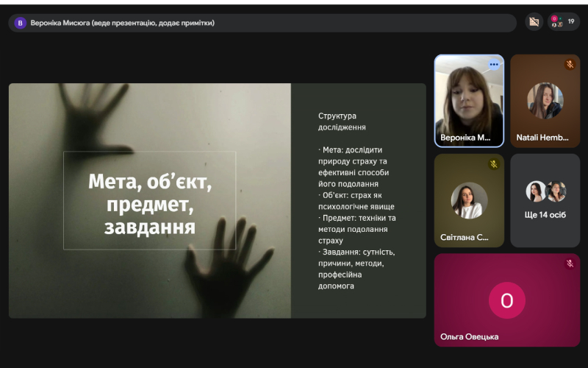This screenshot has height=368, width=588.
Task: Click 'Структура дослідження' text on the slide
Action: [x=337, y=121]
